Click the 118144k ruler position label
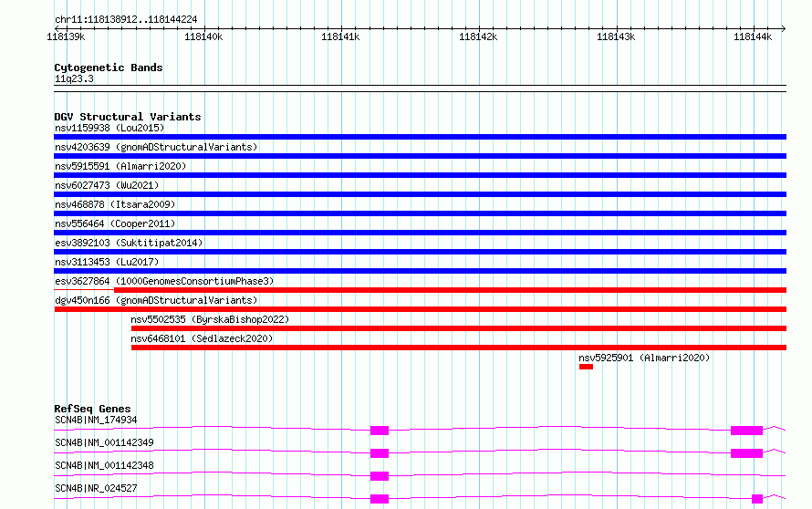 [753, 36]
